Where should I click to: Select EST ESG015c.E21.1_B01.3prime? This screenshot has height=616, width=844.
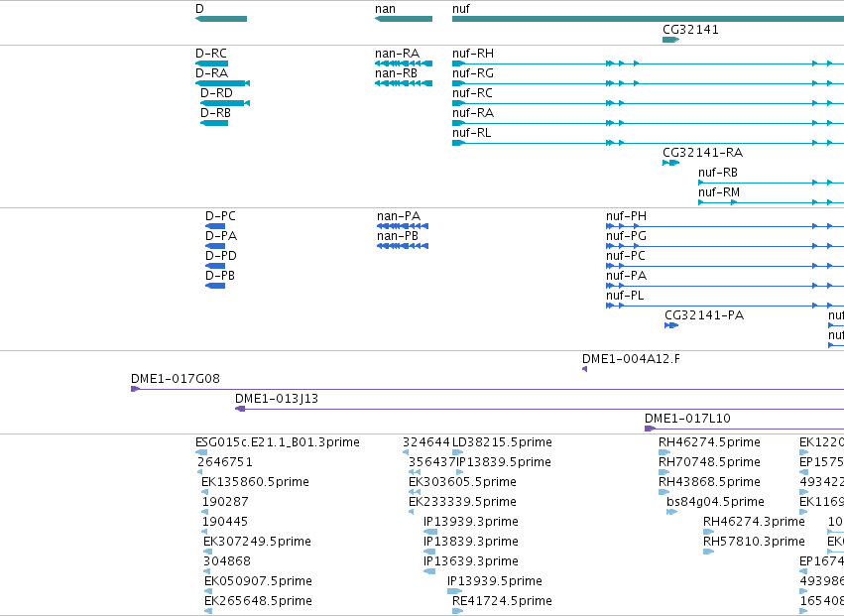pyautogui.click(x=201, y=452)
